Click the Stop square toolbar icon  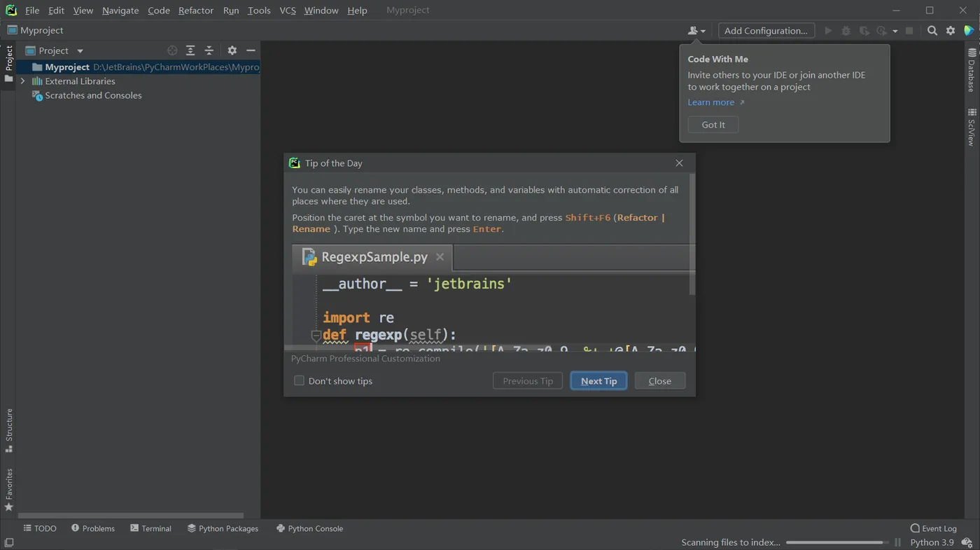coord(909,31)
